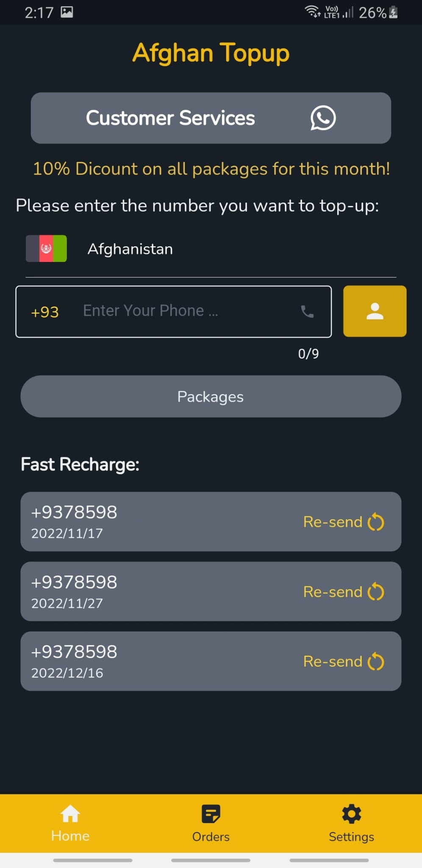Tap the Settings gear icon

click(x=351, y=813)
